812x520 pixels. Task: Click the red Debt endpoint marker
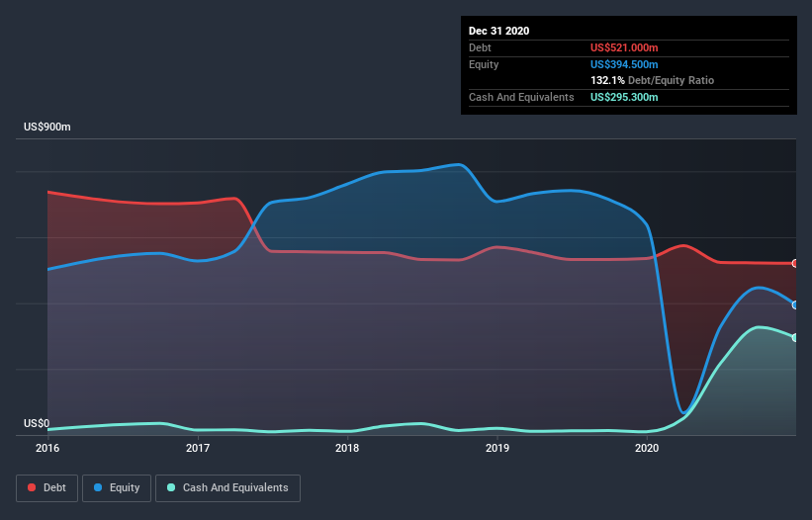[795, 263]
